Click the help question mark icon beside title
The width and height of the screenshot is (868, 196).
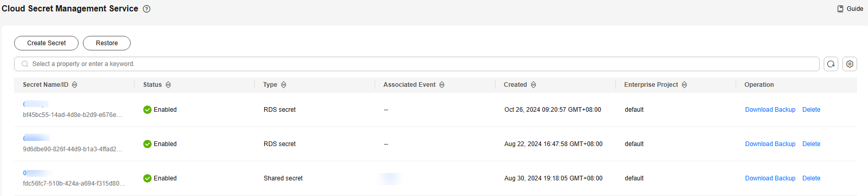pos(147,9)
